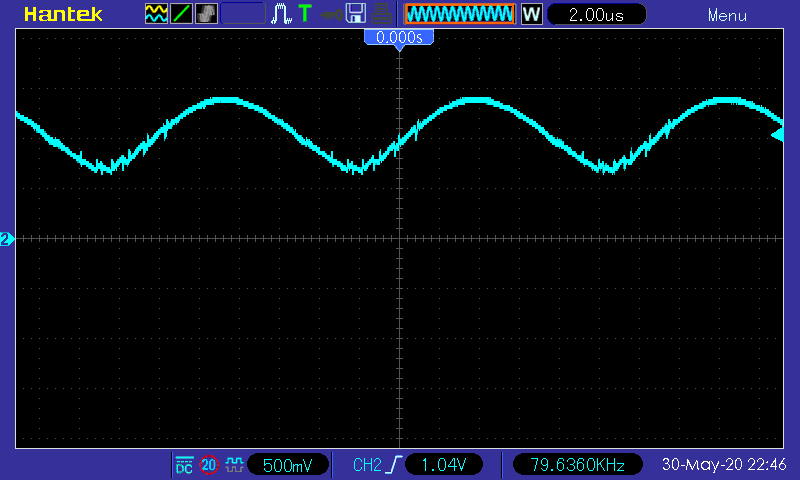The width and height of the screenshot is (800, 480).
Task: Click the trigger level arrow on right edge
Action: pos(778,135)
